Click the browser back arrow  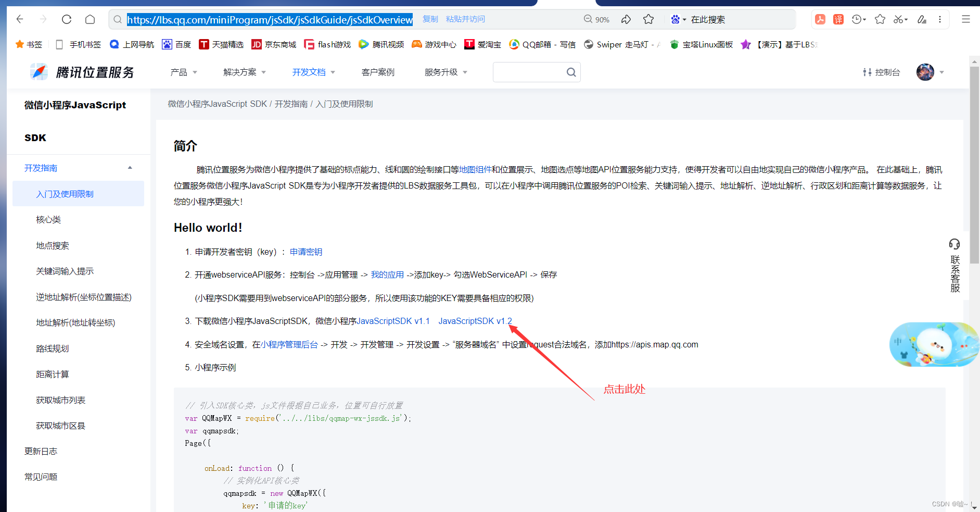point(20,19)
